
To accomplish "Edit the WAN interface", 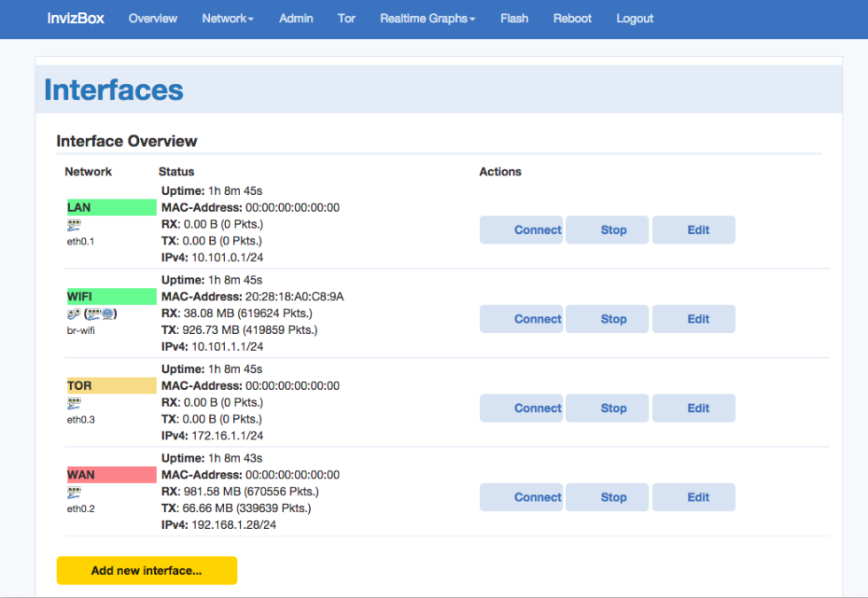I will tap(694, 497).
